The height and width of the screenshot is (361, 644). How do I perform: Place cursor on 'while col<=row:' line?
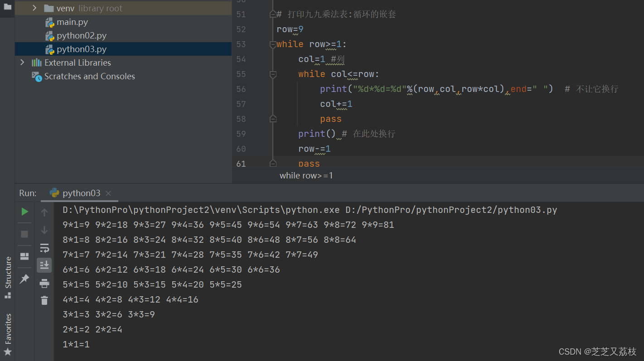[339, 74]
